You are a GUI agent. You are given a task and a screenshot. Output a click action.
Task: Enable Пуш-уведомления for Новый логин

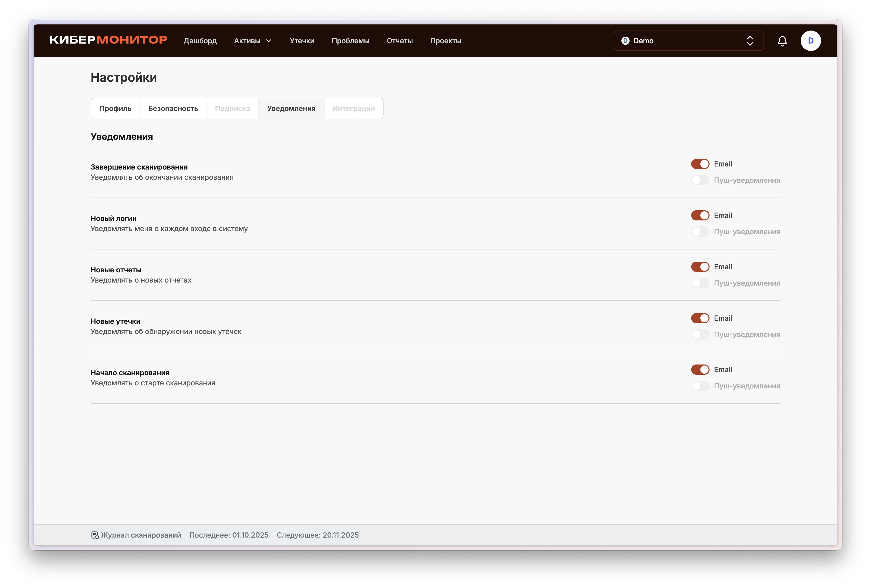coord(700,232)
